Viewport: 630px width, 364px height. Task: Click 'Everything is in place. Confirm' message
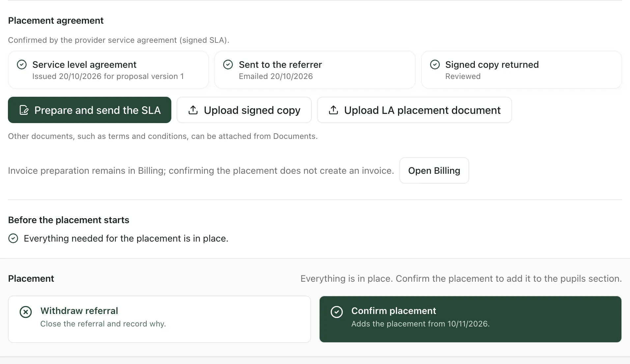pos(461,278)
